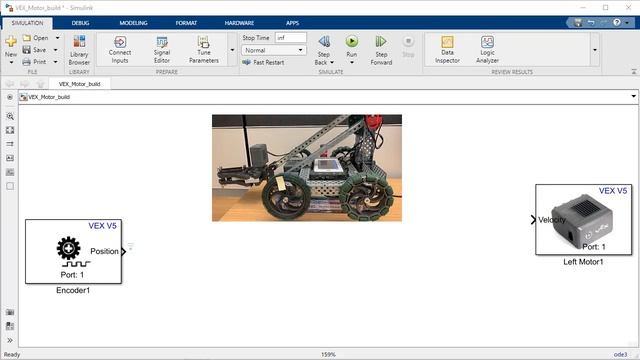The width and height of the screenshot is (640, 360).
Task: Click the Stop Time input field
Action: [x=291, y=38]
